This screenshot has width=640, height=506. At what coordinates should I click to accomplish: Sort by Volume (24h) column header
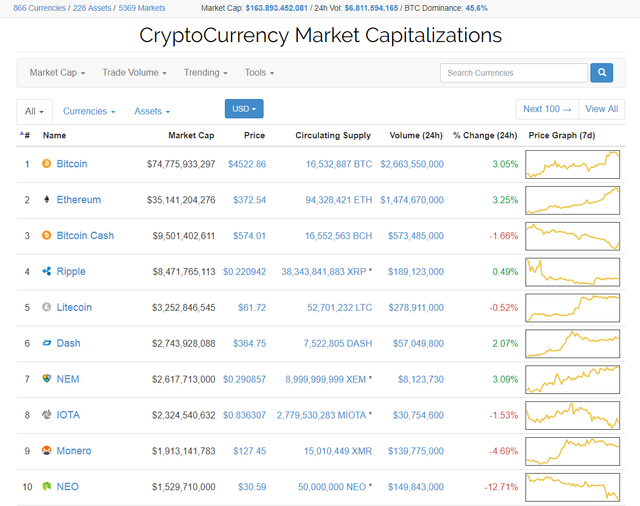click(x=416, y=135)
